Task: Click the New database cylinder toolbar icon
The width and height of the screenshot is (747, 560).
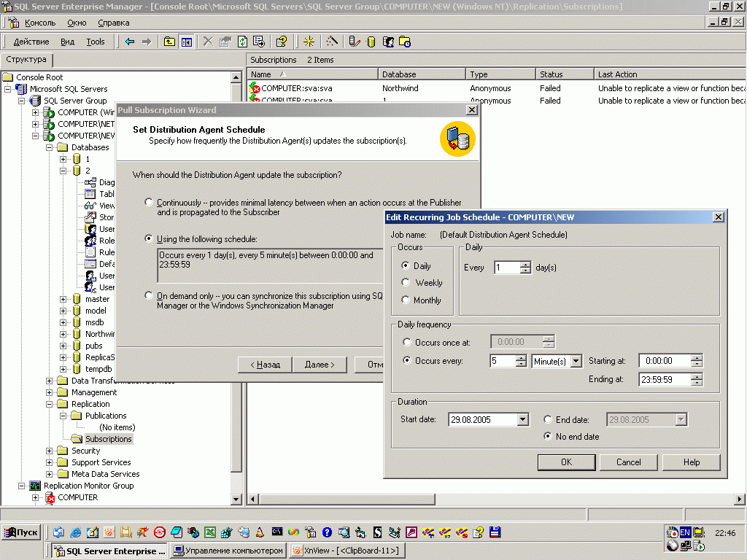Action: point(371,42)
